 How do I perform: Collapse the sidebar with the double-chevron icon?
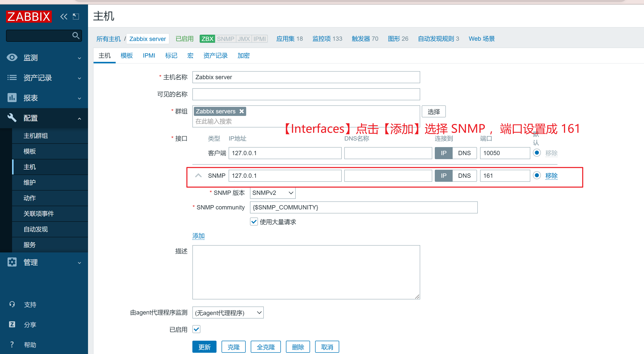click(64, 17)
